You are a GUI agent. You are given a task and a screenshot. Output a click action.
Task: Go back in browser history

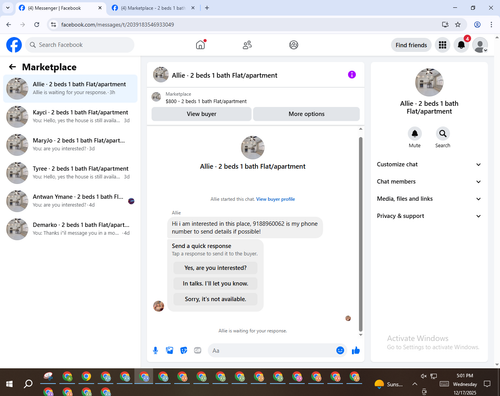(9, 25)
